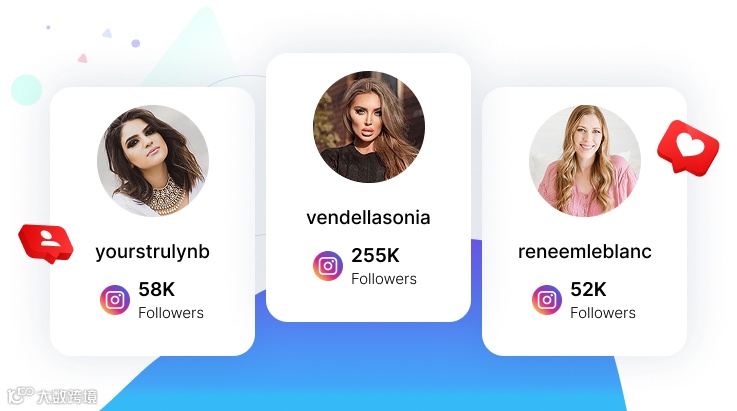Click the 52K follower count
Viewport: 737px width, 411px height.
[588, 289]
